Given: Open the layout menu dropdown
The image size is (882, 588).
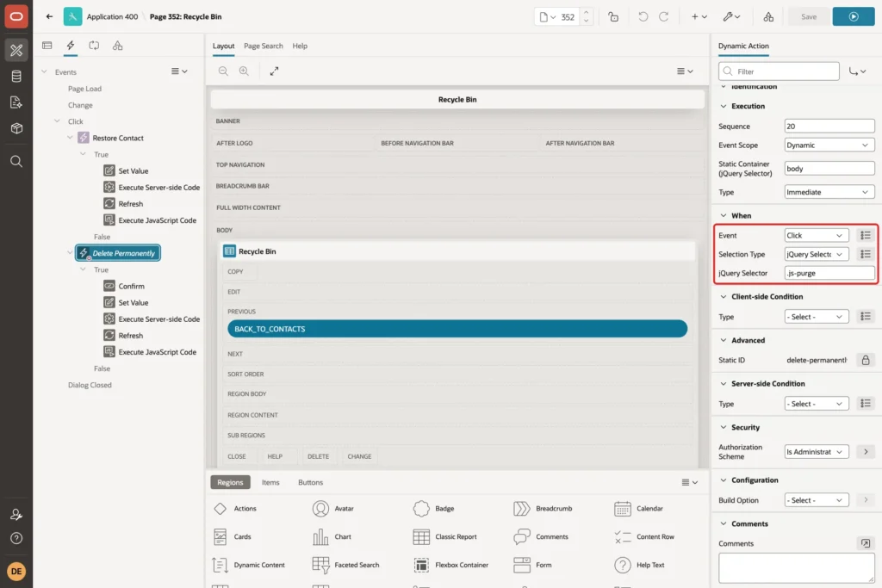Looking at the screenshot, I should (x=685, y=71).
